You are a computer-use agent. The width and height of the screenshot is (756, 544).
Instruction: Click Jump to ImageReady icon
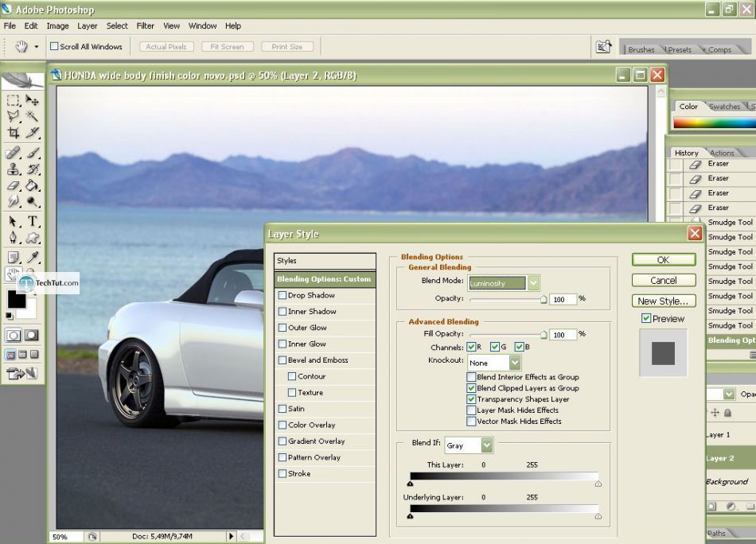21,373
